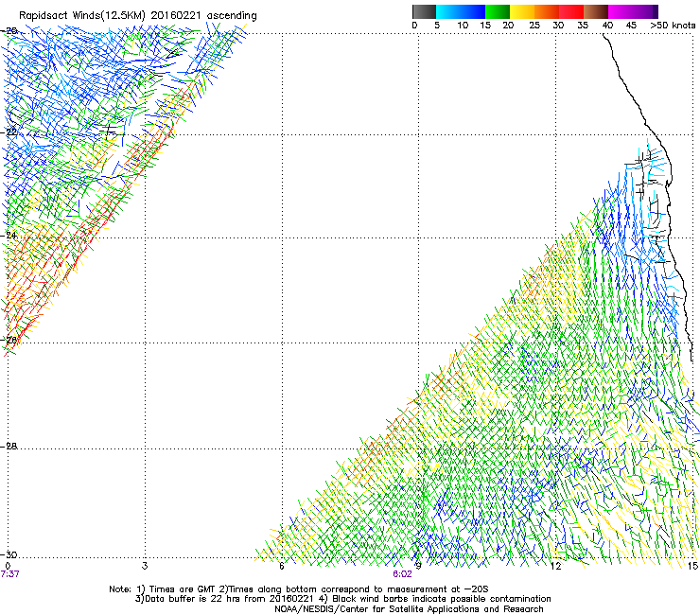Click the 'Data buffer is 22 hrs' note line

[342, 599]
